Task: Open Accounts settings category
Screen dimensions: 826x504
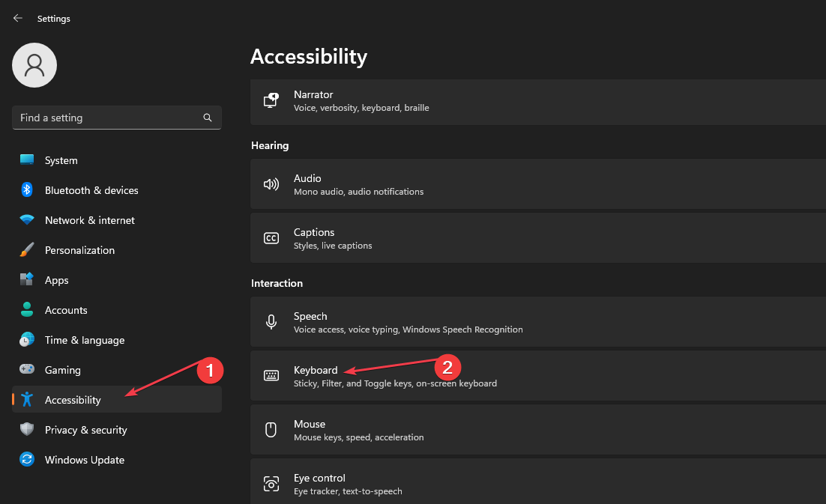Action: point(117,310)
